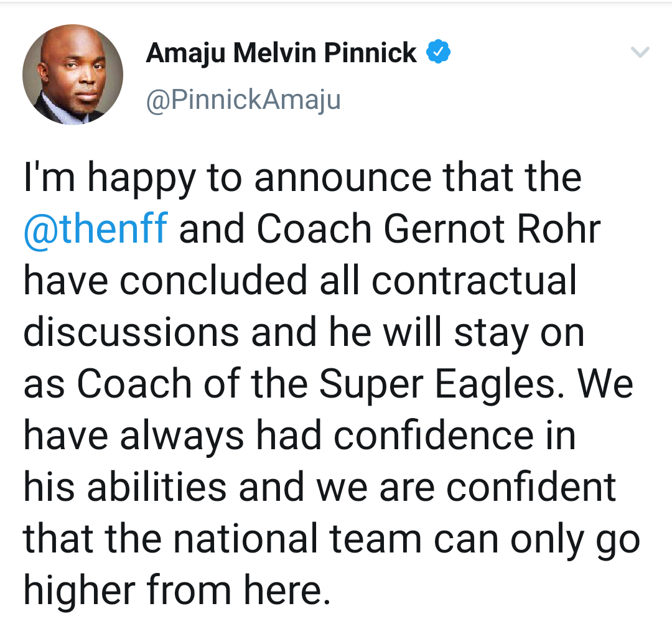Image resolution: width=672 pixels, height=629 pixels.
Task: Open Amaju Melvin Pinnick's profile photo
Action: pyautogui.click(x=73, y=75)
